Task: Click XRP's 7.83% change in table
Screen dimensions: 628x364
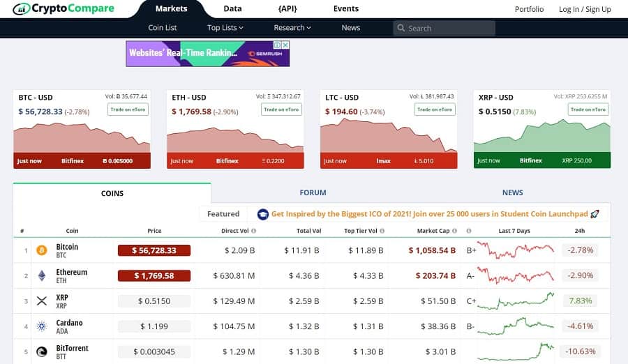Action: 580,301
